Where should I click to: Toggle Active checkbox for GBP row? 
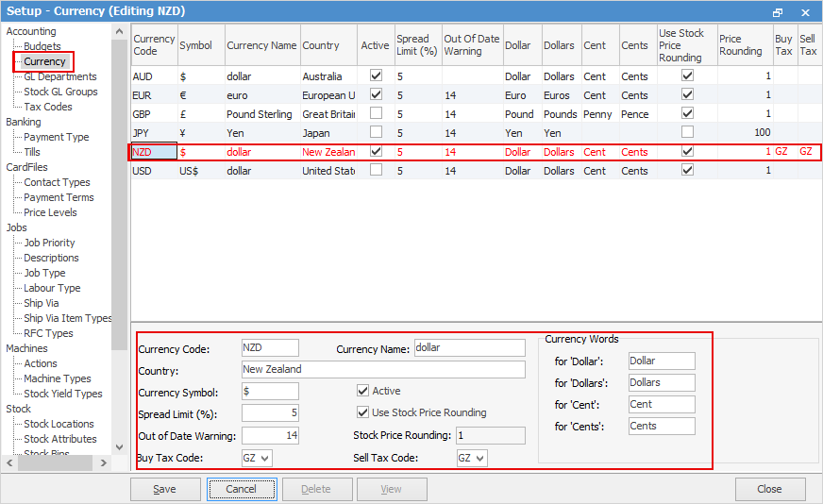click(x=376, y=113)
